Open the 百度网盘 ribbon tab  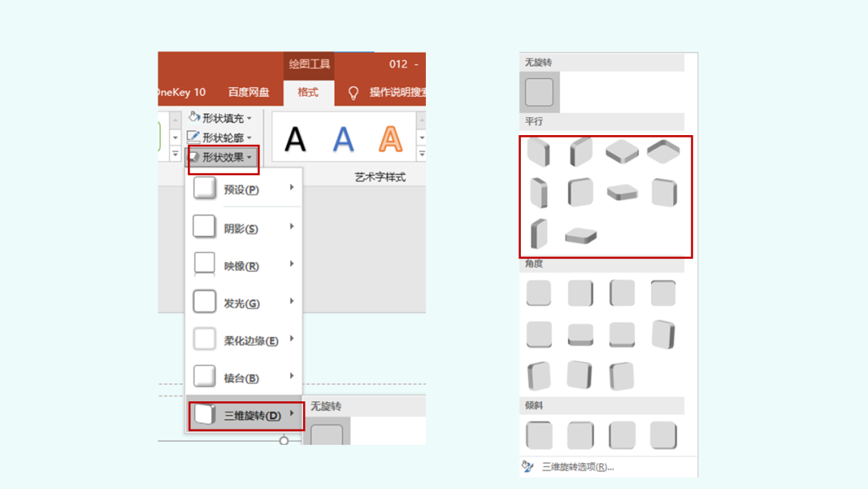pos(248,92)
